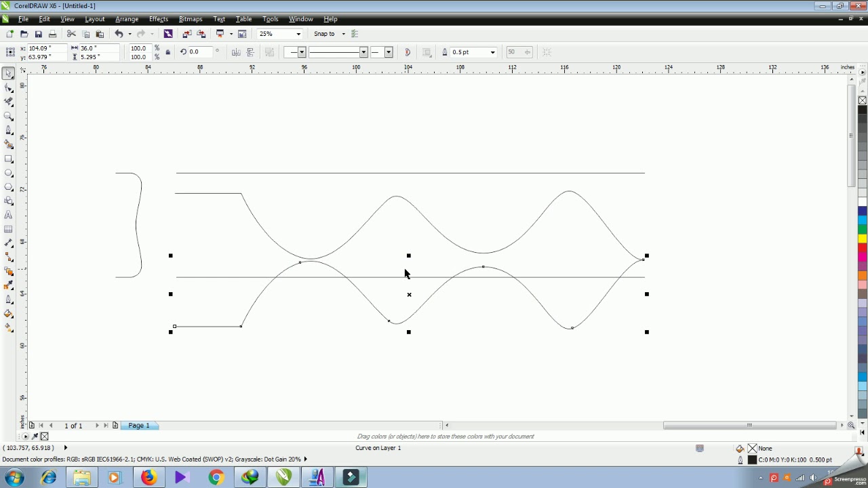Click the yellow color swatch in palette
Screen dimensions: 868x488
[863, 239]
